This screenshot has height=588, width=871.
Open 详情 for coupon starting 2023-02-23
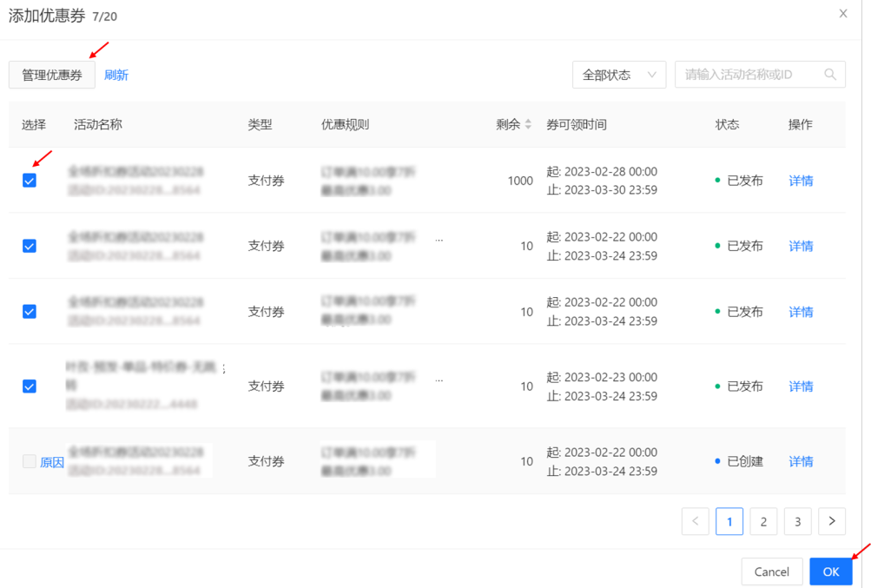[801, 386]
